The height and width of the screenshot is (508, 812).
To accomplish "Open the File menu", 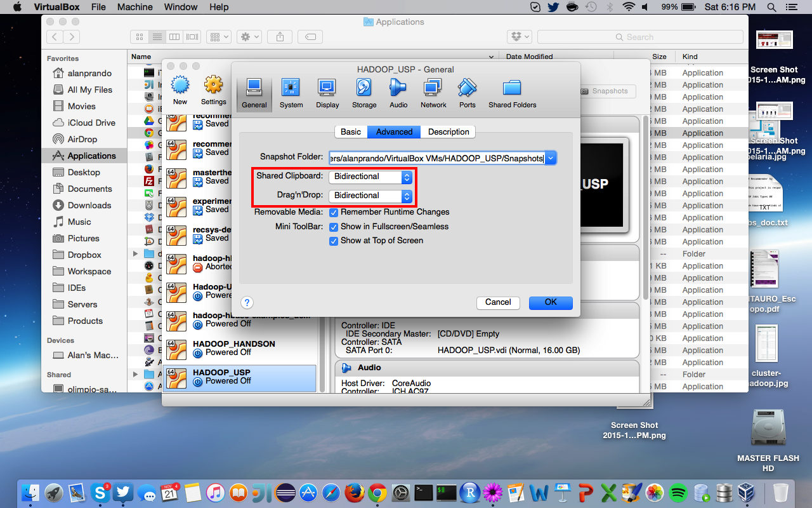I will coord(98,7).
